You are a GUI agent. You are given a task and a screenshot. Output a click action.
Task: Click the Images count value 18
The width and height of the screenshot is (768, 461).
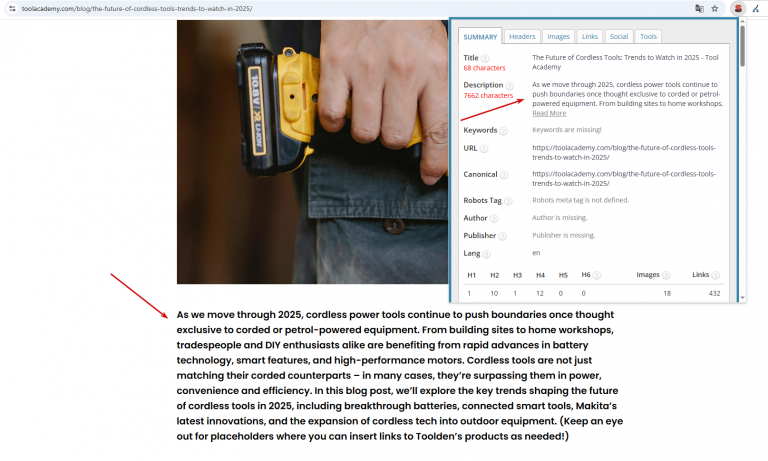667,293
